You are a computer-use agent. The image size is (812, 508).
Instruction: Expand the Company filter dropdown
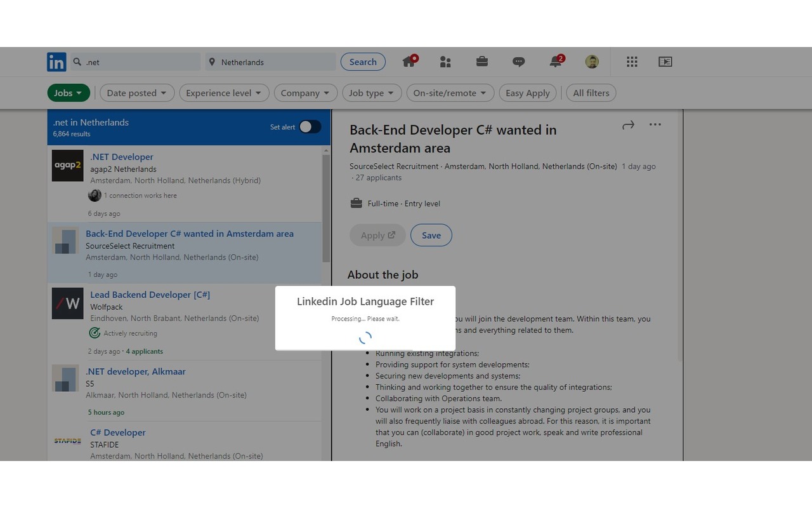tap(305, 93)
